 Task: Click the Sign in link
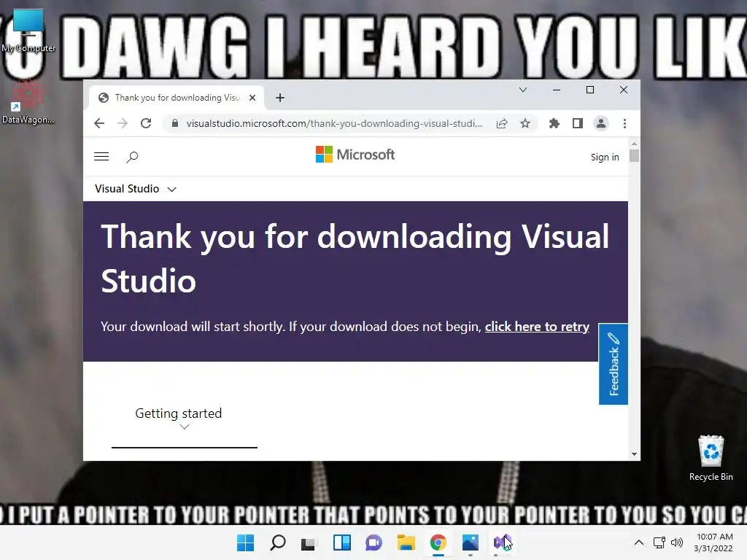coord(605,157)
